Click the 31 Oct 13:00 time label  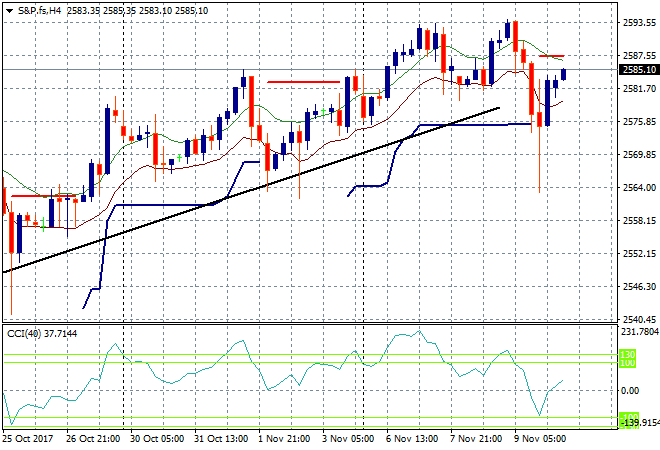221,439
